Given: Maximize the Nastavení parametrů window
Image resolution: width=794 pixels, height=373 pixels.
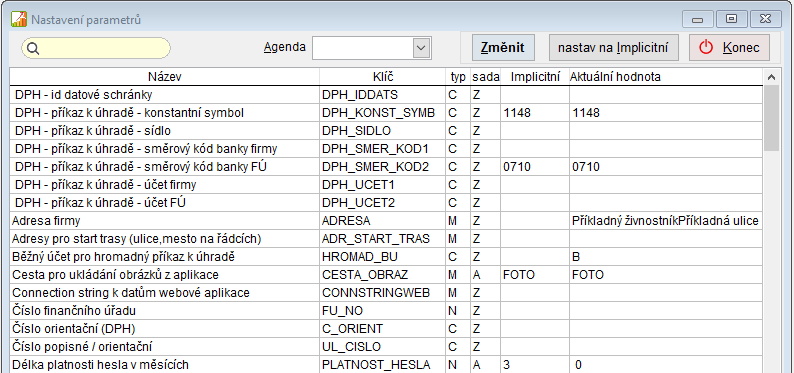Looking at the screenshot, I should tap(731, 19).
